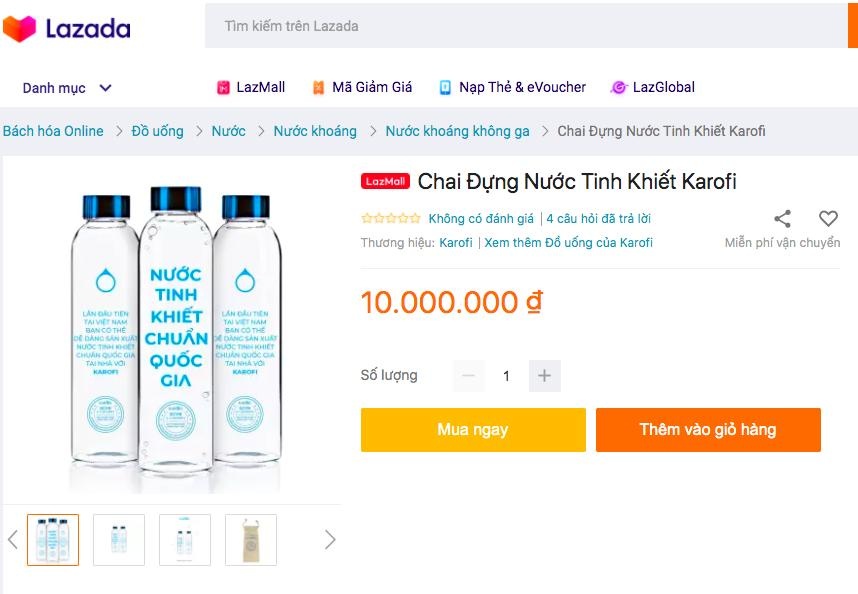Click the Tìm kiếm trên Lazada search field
Screen dimensions: 858x594
point(520,26)
